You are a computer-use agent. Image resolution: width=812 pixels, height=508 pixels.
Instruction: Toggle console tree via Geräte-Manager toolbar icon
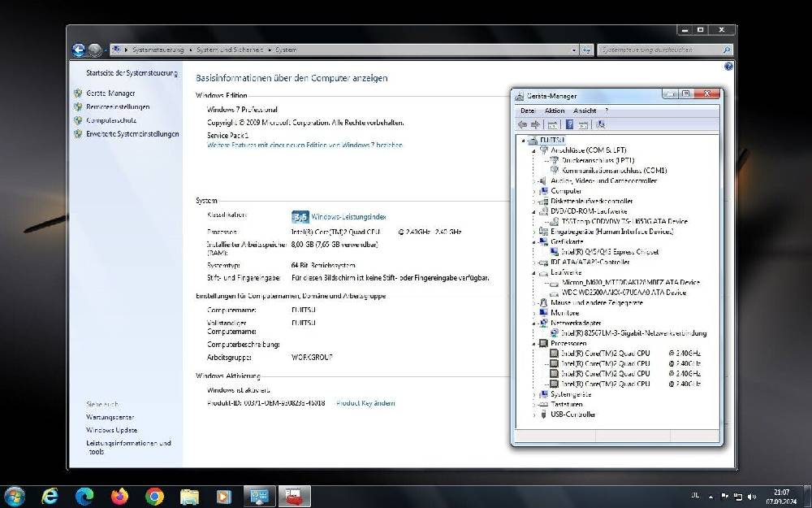pos(552,124)
